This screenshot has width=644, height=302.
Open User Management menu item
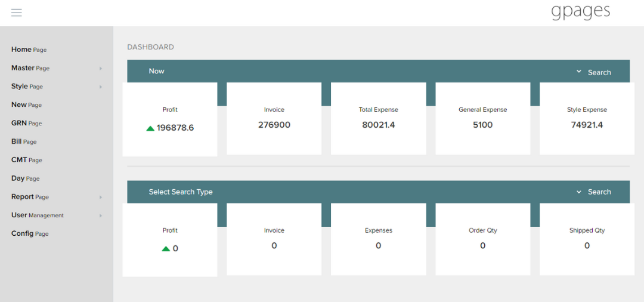[x=38, y=215]
